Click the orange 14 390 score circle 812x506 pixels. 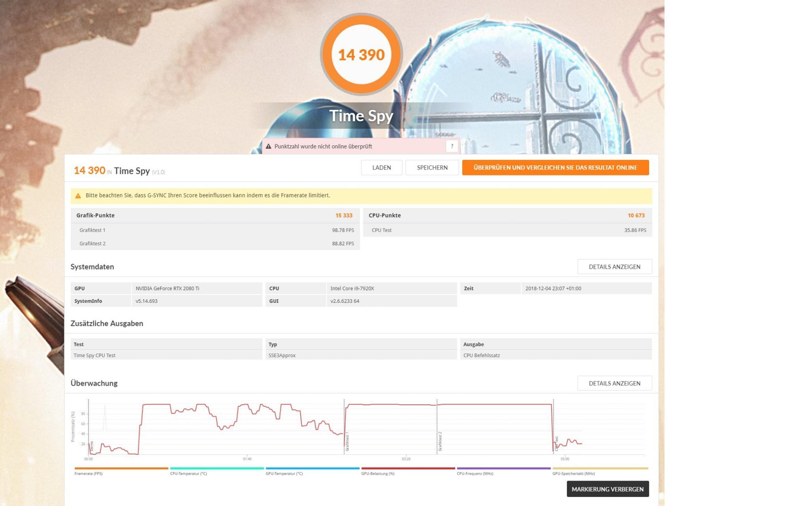click(361, 55)
